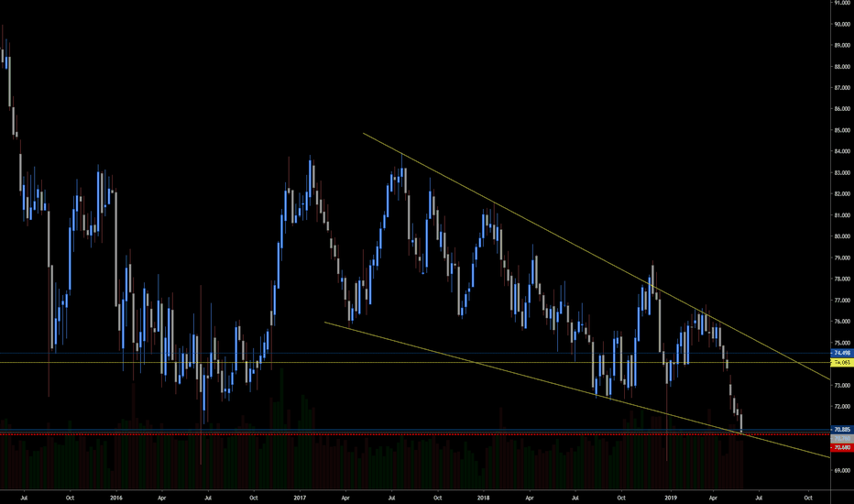
Task: Click the 85.000 price axis label
Action: coord(842,130)
